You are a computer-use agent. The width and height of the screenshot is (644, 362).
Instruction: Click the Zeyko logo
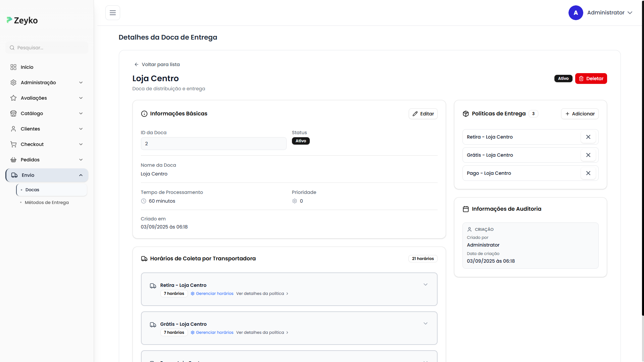22,20
